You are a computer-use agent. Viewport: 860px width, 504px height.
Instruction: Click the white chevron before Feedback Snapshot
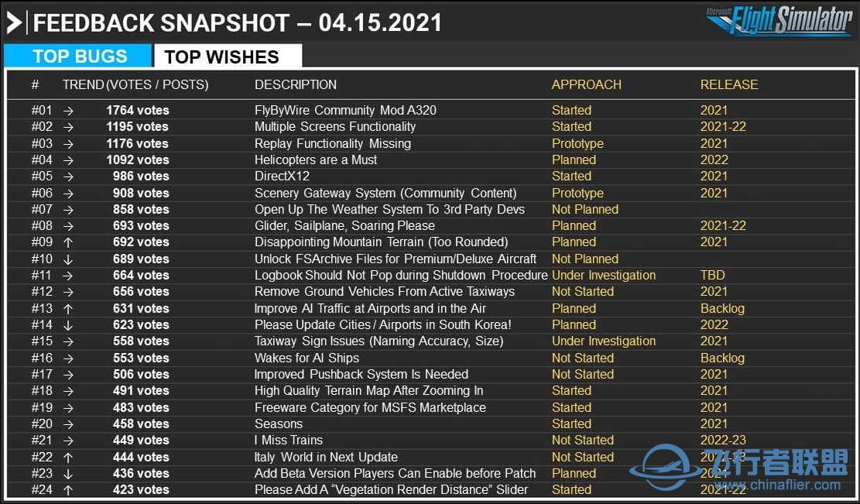click(x=14, y=23)
